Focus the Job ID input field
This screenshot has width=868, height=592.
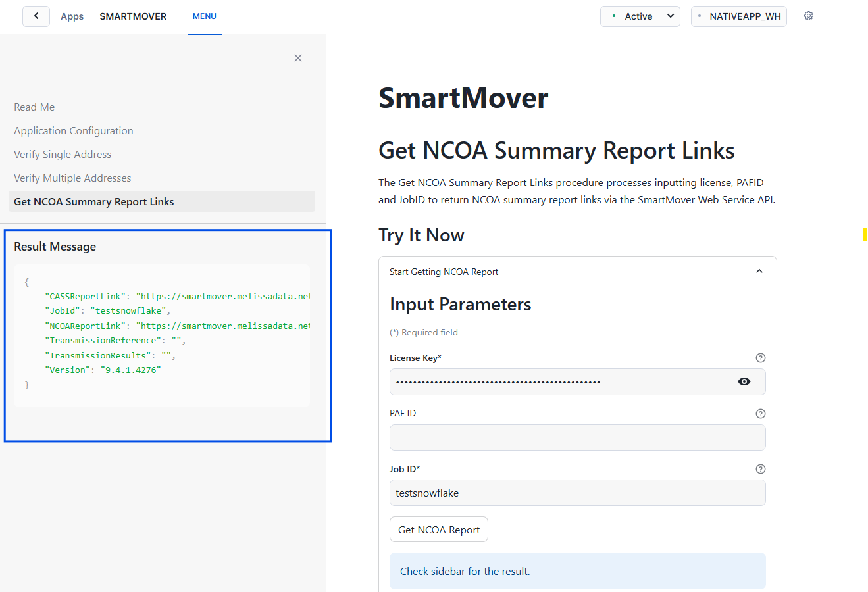578,493
